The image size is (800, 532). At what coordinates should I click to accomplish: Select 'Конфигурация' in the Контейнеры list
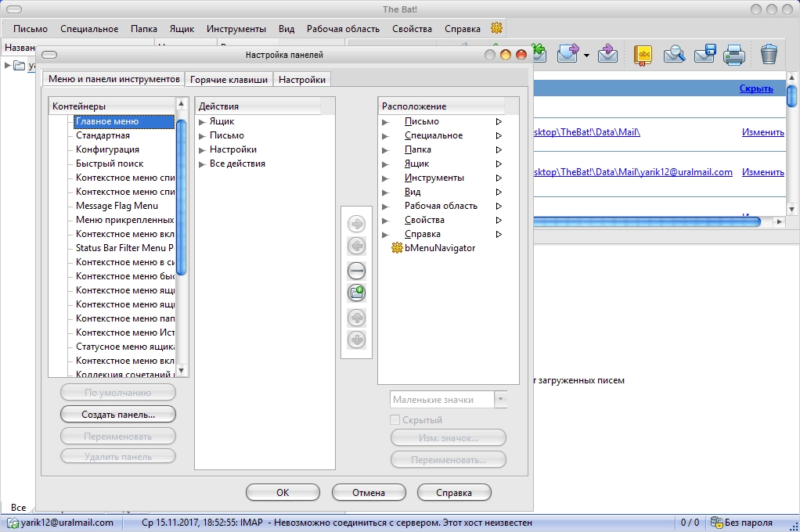point(108,150)
